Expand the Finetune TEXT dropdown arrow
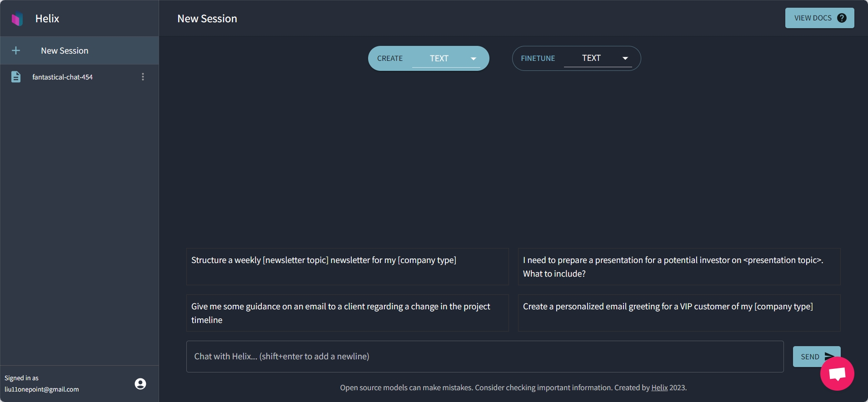The height and width of the screenshot is (402, 868). (x=625, y=58)
